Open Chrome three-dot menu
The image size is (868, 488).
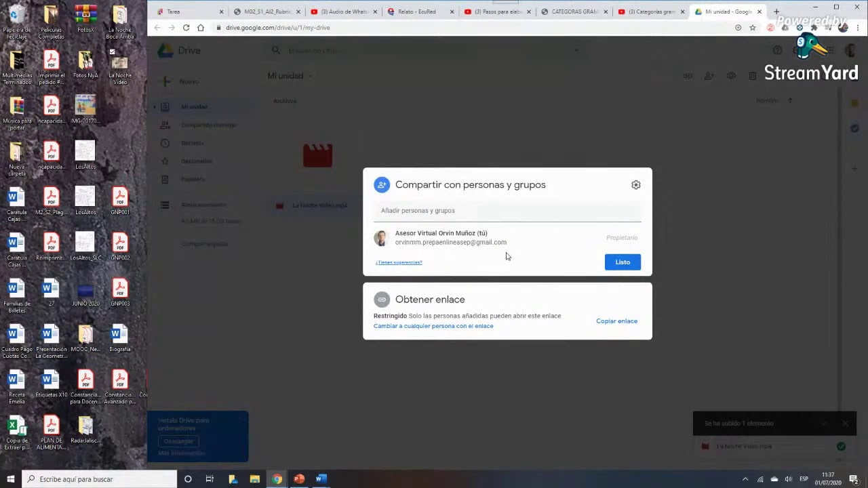click(859, 28)
